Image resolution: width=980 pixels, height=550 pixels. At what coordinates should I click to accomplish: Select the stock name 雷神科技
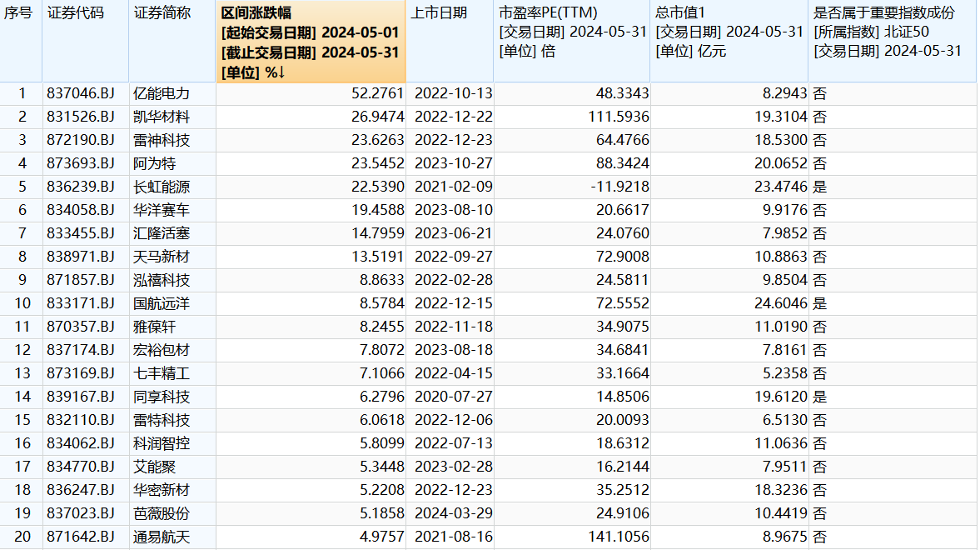162,140
